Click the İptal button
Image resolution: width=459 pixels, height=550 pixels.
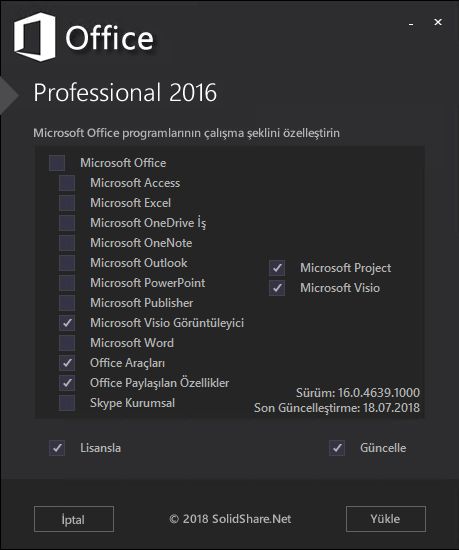74,519
